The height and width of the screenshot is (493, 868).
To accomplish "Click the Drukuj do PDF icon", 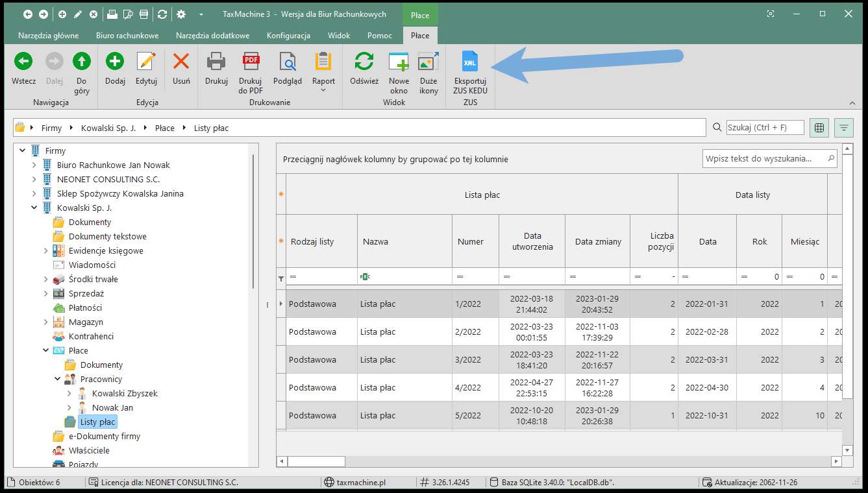I will point(251,62).
